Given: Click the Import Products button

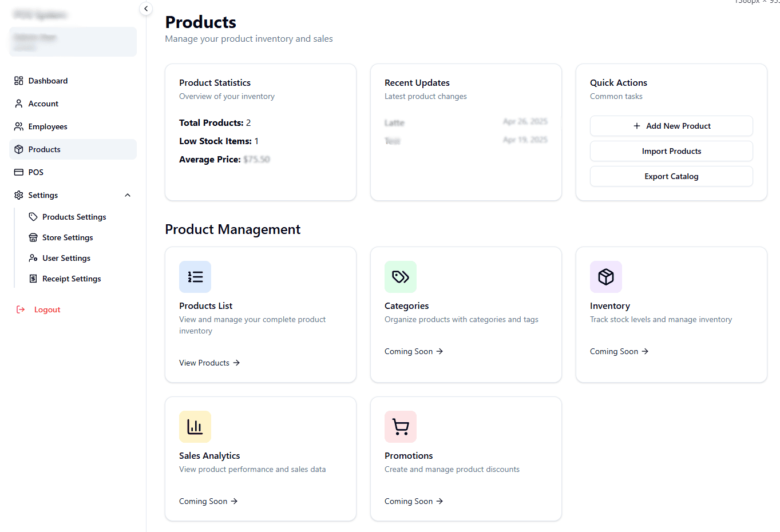Looking at the screenshot, I should (671, 151).
